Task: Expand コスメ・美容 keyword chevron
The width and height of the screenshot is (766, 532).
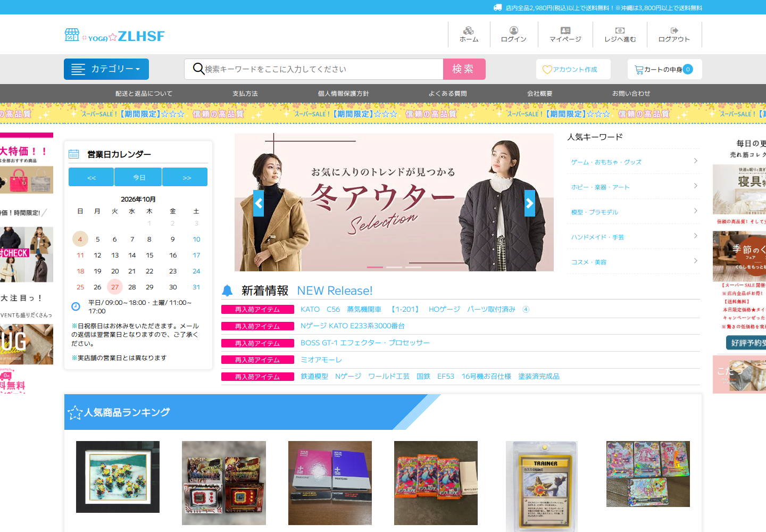Action: (x=696, y=261)
